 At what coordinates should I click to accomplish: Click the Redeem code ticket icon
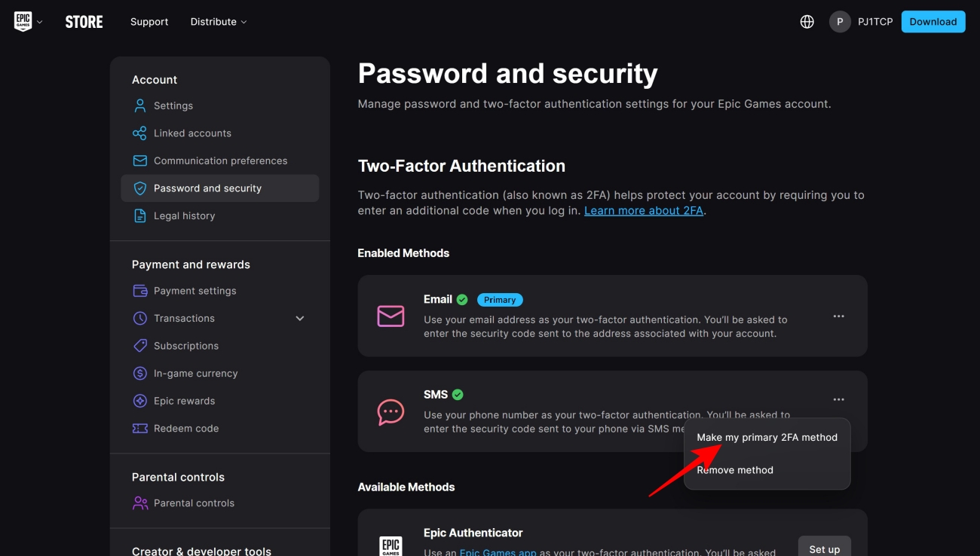pyautogui.click(x=139, y=429)
